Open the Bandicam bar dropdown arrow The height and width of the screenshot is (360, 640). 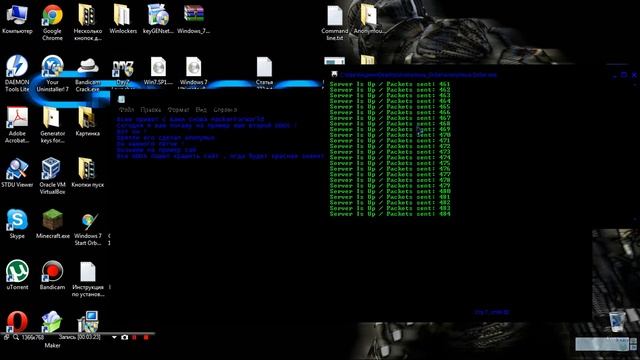[x=114, y=337]
